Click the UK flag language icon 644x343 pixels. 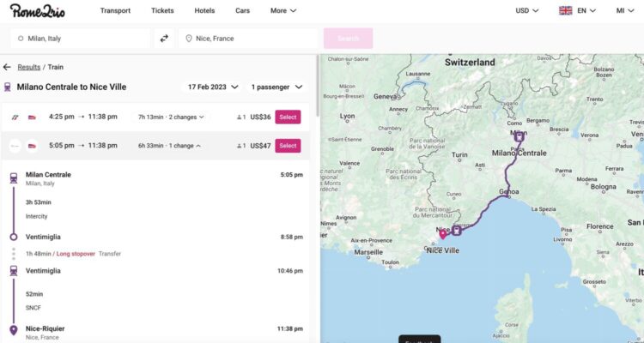[x=566, y=10]
